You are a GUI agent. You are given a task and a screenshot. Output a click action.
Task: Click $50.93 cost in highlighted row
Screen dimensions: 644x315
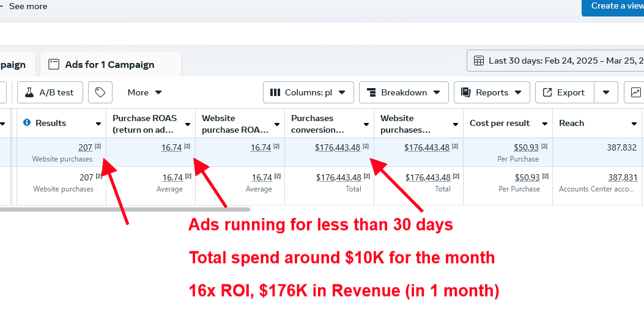(525, 148)
